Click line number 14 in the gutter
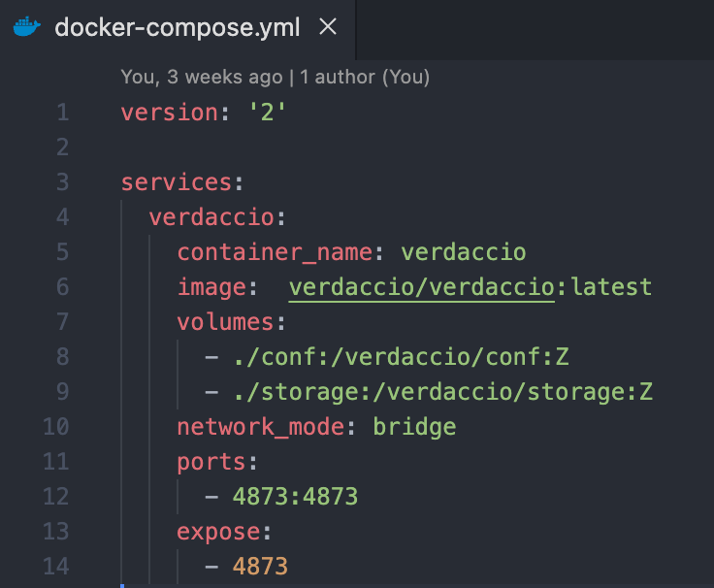714x588 pixels. [x=55, y=567]
